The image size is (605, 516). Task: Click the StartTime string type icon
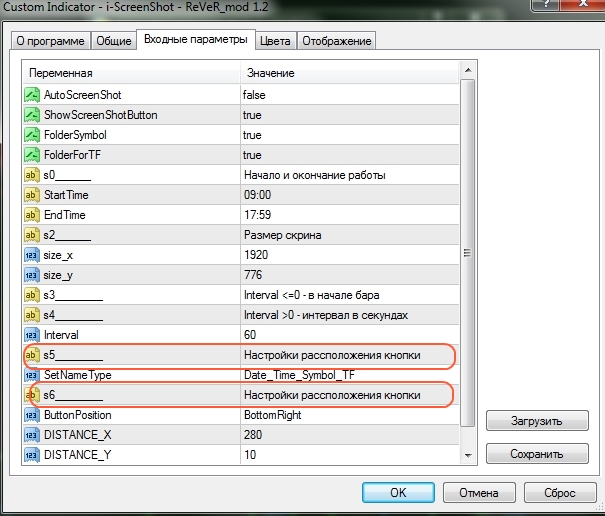pyautogui.click(x=32, y=195)
